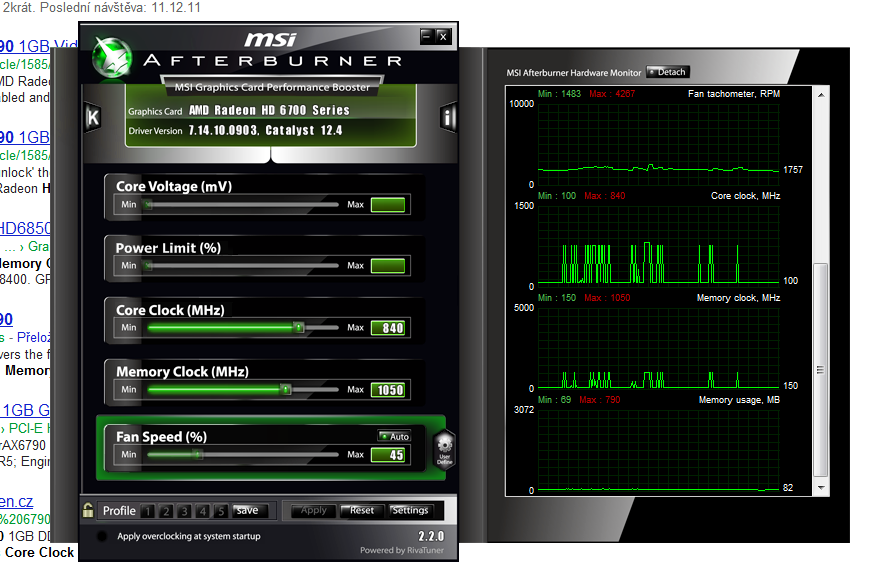Select profile slot 2
Viewport: 888px width, 572px height.
click(x=166, y=511)
